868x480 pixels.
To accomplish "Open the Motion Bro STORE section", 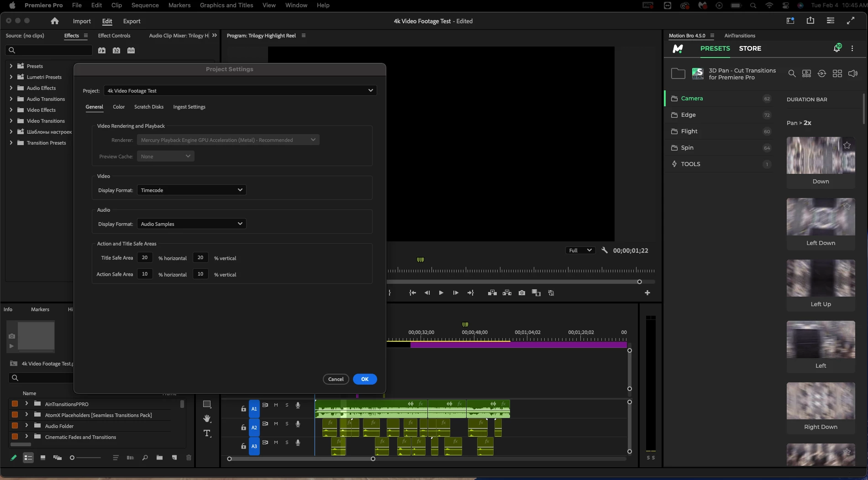I will coord(750,48).
